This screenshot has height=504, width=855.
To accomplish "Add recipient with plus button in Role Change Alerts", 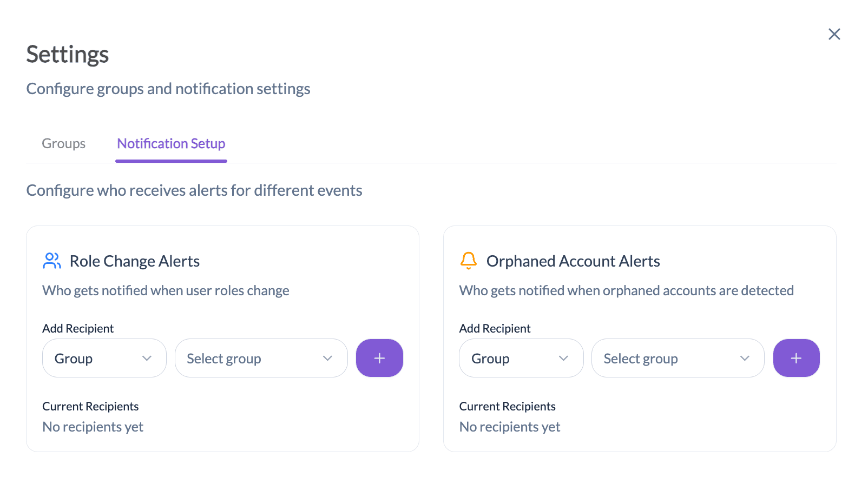I will point(379,358).
